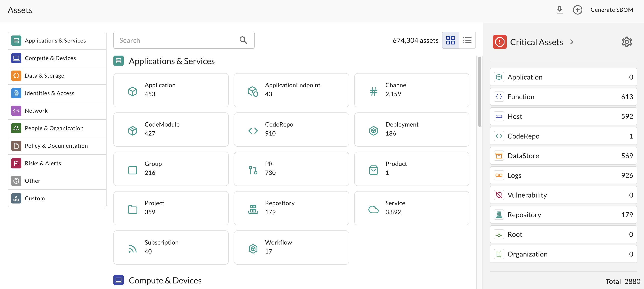644x289 pixels.
Task: Open Critical Assets CodeRepo row
Action: click(x=563, y=136)
